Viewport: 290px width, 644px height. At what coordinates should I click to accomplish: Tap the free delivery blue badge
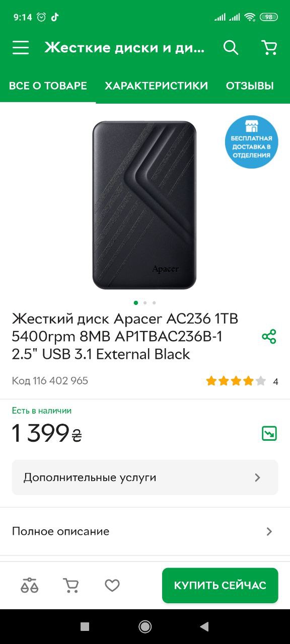point(251,142)
